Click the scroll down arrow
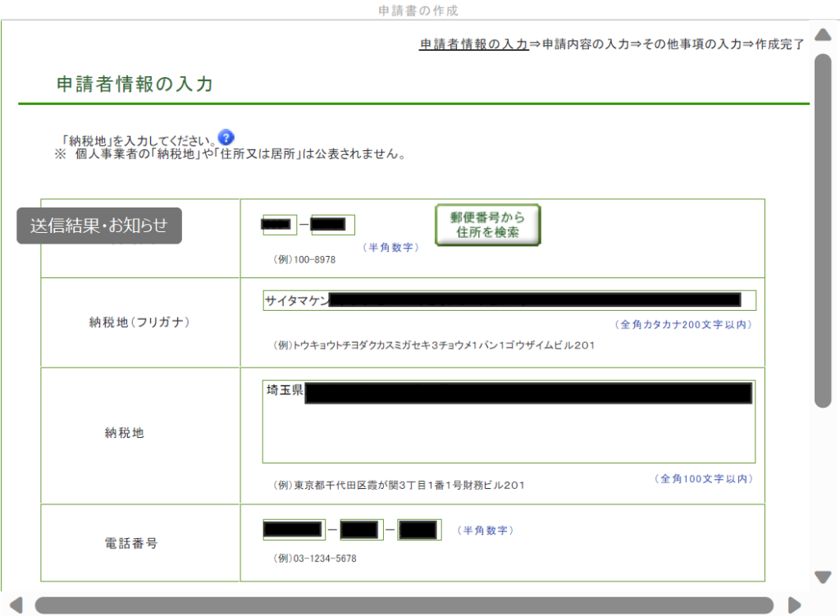This screenshot has width=840, height=616. 823,577
